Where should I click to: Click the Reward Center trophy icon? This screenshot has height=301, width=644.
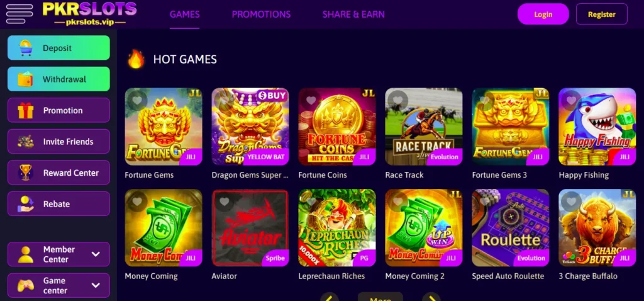pyautogui.click(x=25, y=173)
